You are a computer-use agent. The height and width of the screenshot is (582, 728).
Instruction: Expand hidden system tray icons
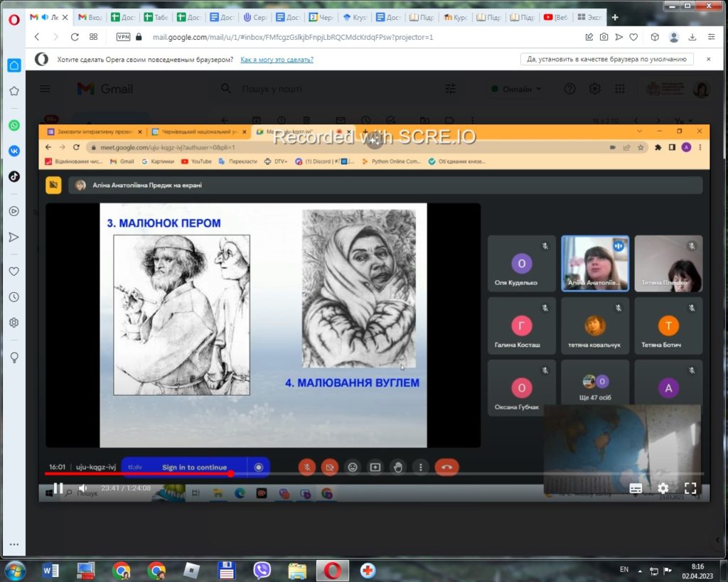tap(640, 571)
